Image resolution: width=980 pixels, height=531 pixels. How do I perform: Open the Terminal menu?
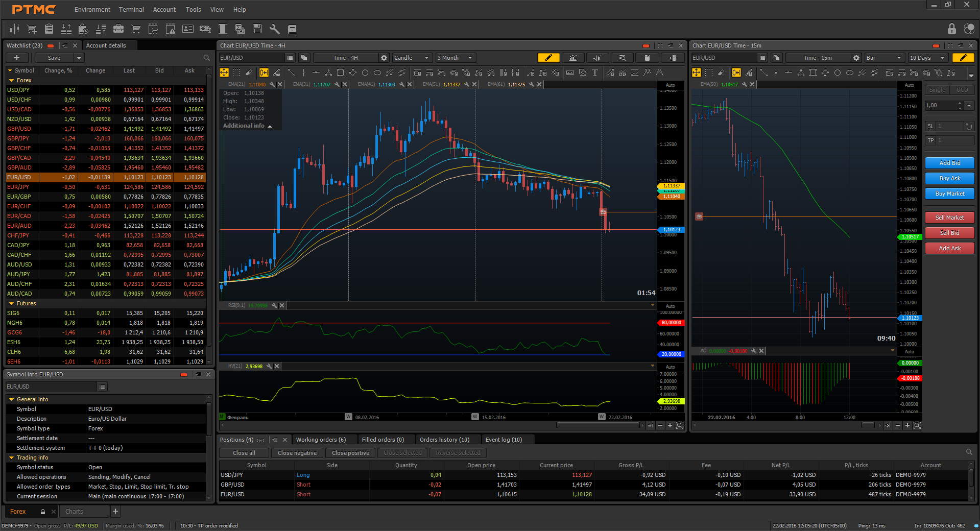coord(131,9)
